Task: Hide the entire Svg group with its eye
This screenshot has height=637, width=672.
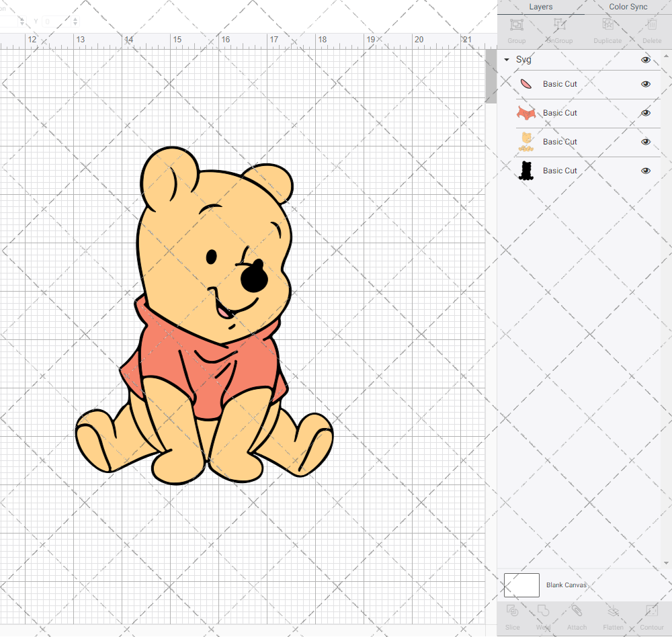Action: pos(645,60)
